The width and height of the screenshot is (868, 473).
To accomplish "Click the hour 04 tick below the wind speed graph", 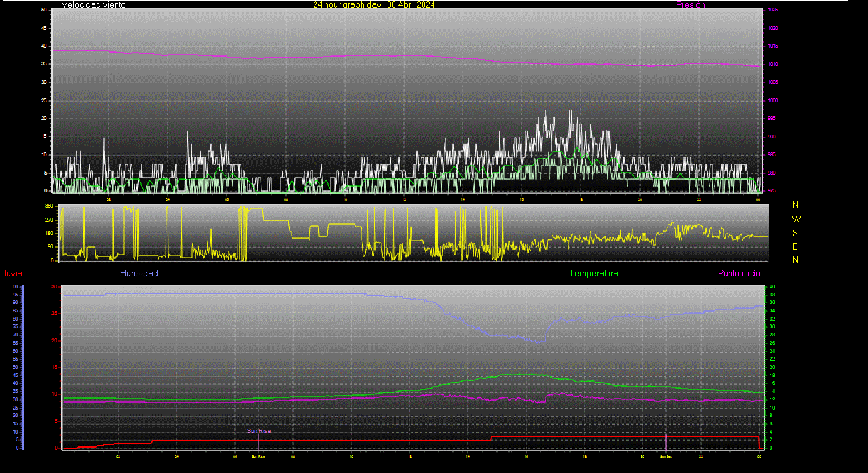I will [x=168, y=199].
